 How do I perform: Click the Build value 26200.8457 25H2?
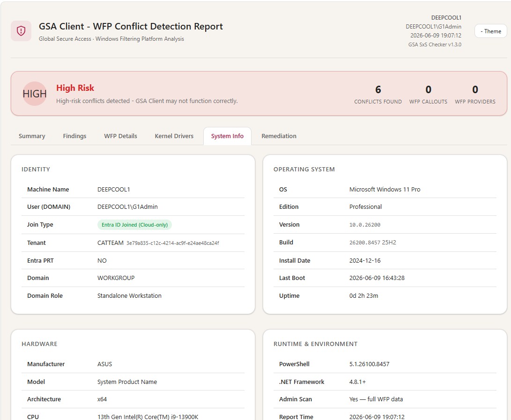373,243
